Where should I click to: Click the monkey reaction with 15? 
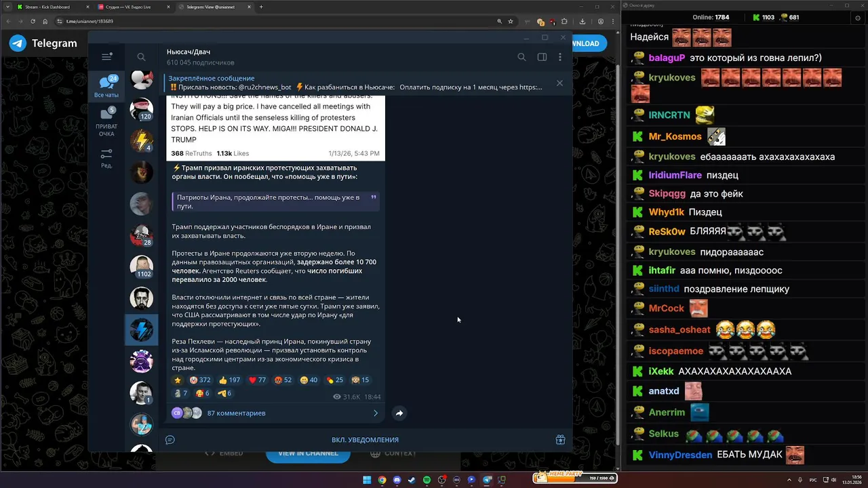pos(360,380)
